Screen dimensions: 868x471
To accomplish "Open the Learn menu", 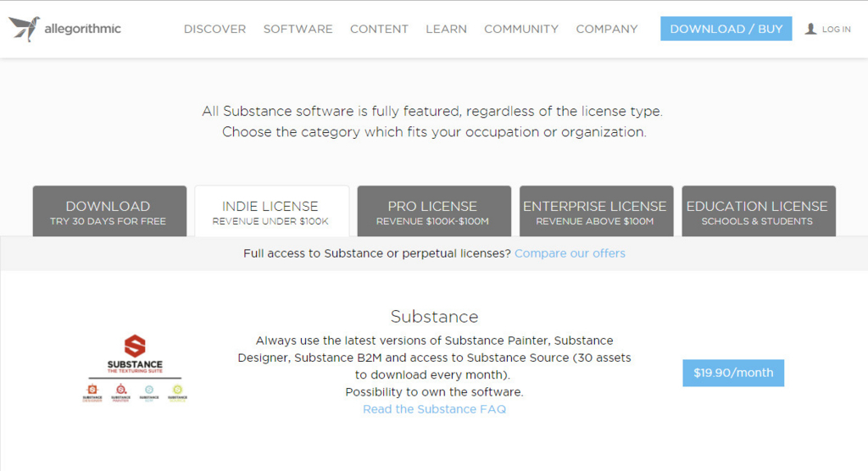I will tap(446, 29).
